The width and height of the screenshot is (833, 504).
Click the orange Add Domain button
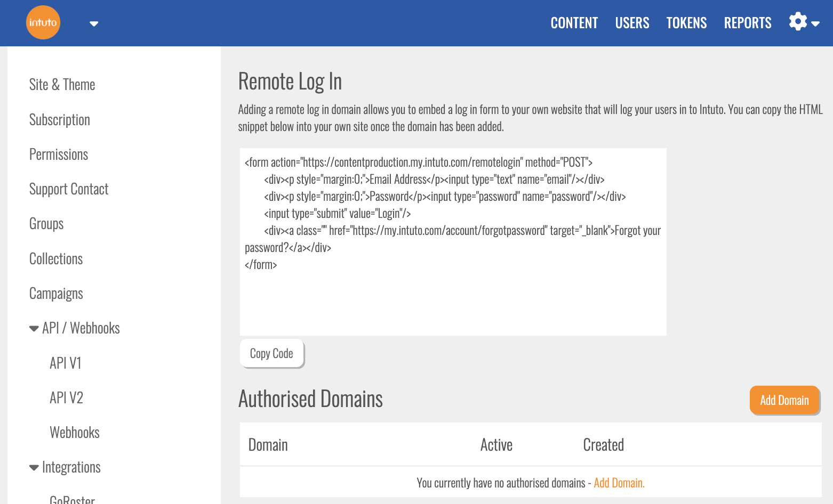[x=784, y=400]
